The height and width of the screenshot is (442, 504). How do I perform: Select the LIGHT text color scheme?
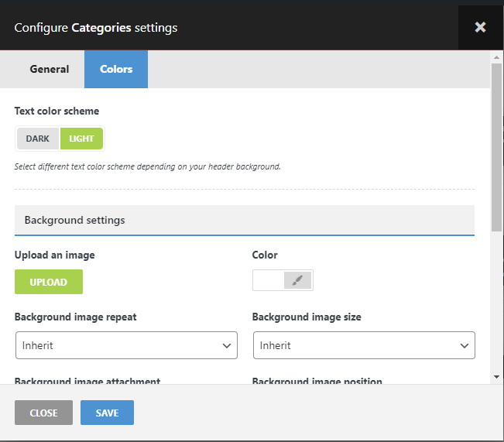pos(81,139)
